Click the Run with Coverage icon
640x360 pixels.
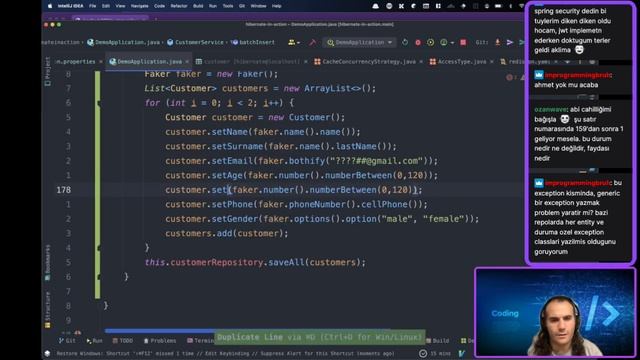click(x=431, y=42)
